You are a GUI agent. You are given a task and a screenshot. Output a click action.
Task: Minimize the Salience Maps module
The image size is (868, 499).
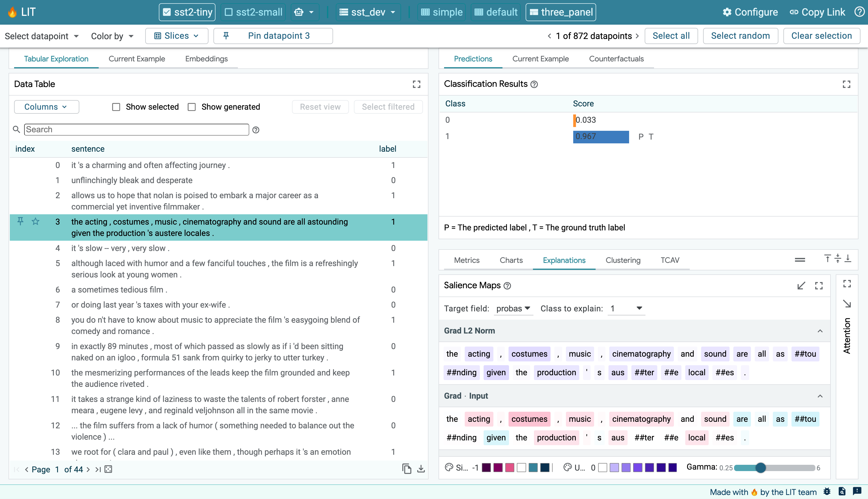click(801, 286)
